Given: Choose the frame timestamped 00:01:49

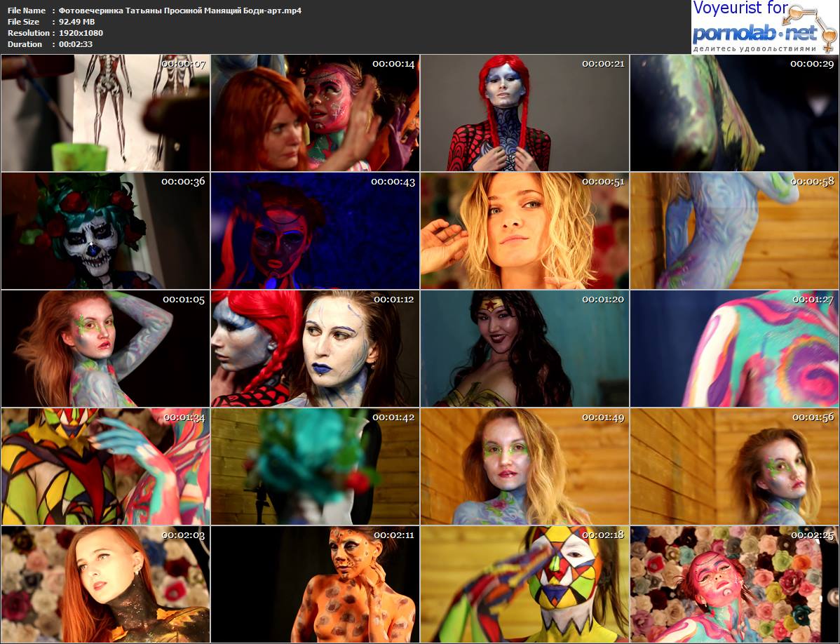Looking at the screenshot, I should [524, 467].
